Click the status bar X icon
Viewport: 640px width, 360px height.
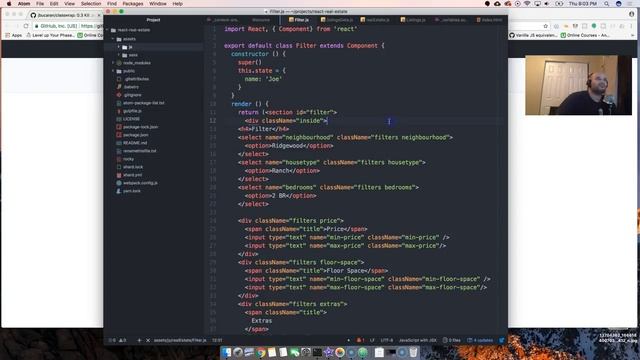pyautogui.click(x=148, y=340)
